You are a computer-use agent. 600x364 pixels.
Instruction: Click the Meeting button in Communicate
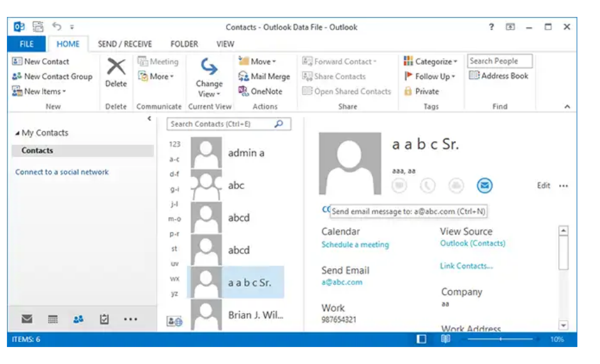(158, 62)
